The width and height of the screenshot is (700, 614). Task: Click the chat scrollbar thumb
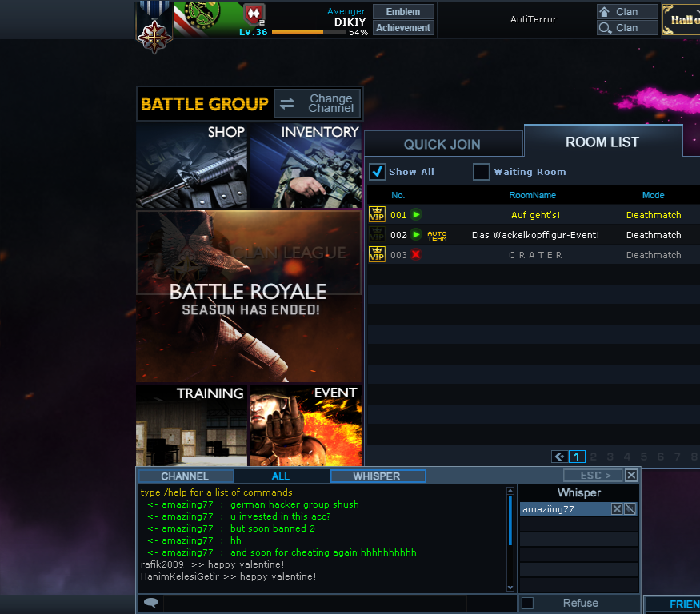pos(510,520)
